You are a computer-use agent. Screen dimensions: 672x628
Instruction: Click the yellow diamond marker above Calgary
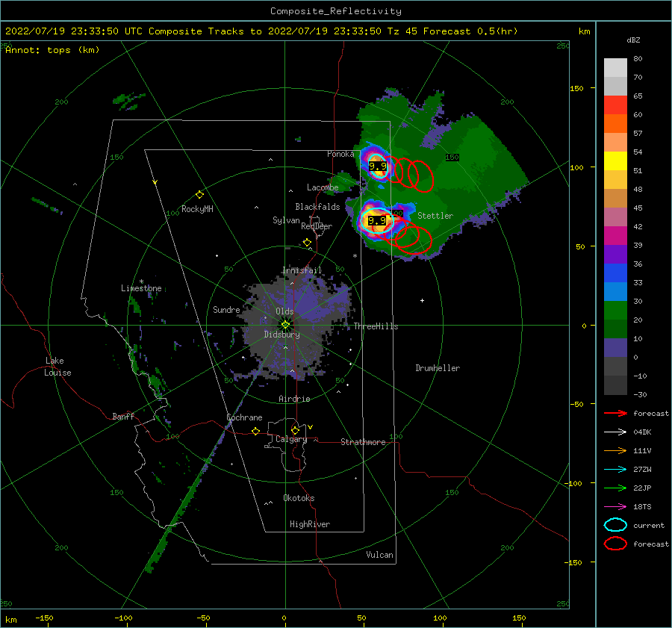(295, 430)
